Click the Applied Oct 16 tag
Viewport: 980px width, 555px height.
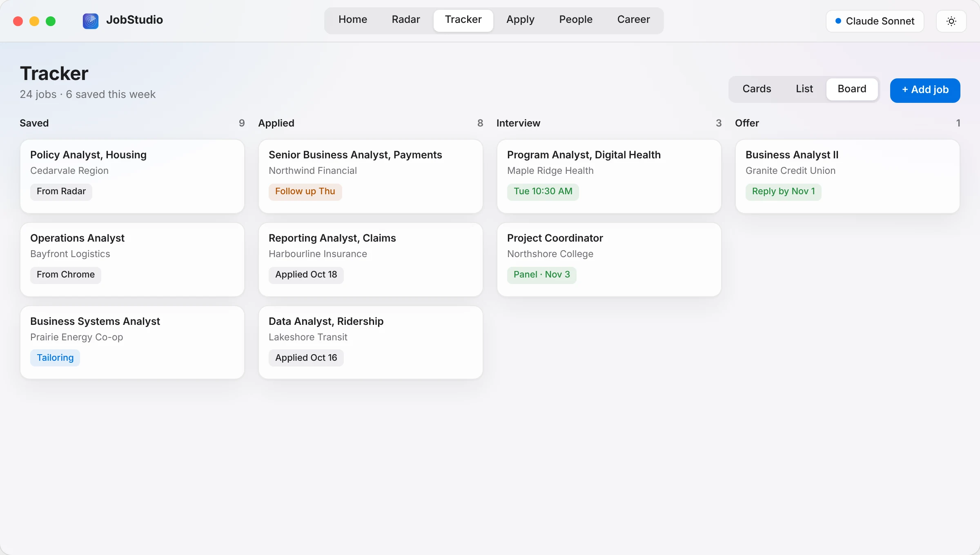point(306,358)
